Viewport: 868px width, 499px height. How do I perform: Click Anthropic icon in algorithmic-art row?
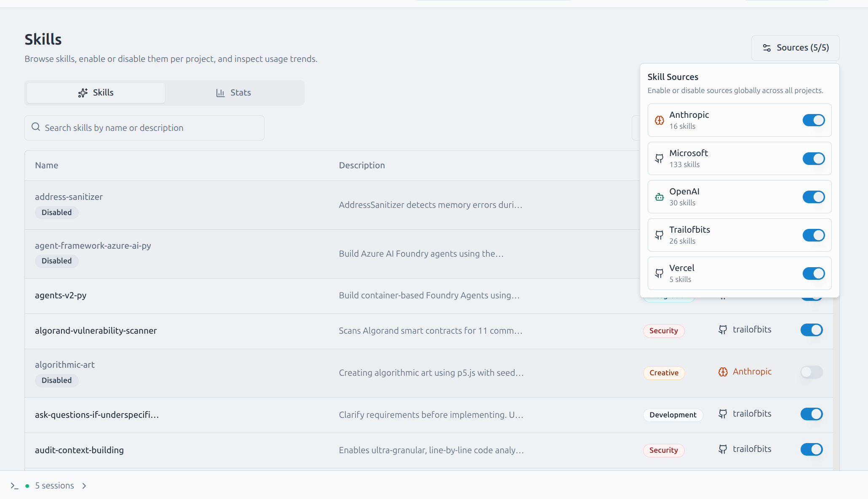click(723, 372)
